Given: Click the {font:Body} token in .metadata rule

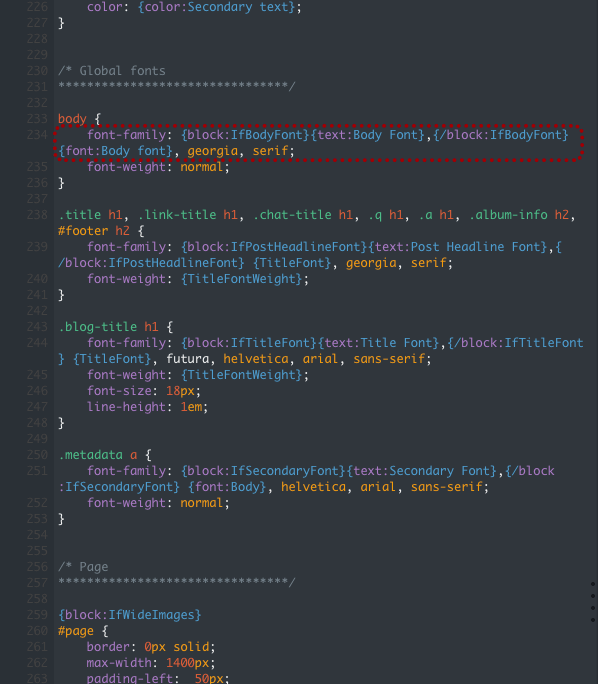Looking at the screenshot, I should pos(227,487).
